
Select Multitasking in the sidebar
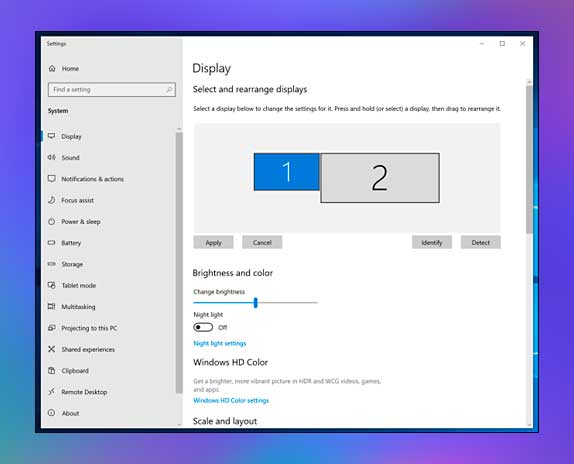[78, 307]
